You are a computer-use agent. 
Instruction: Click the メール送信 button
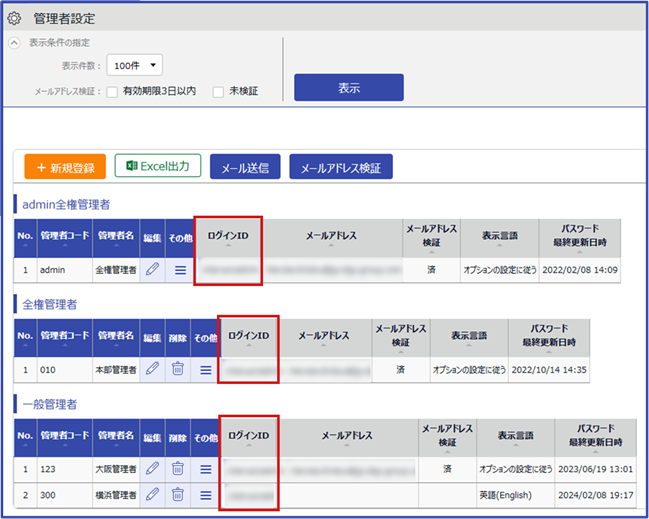pyautogui.click(x=245, y=167)
